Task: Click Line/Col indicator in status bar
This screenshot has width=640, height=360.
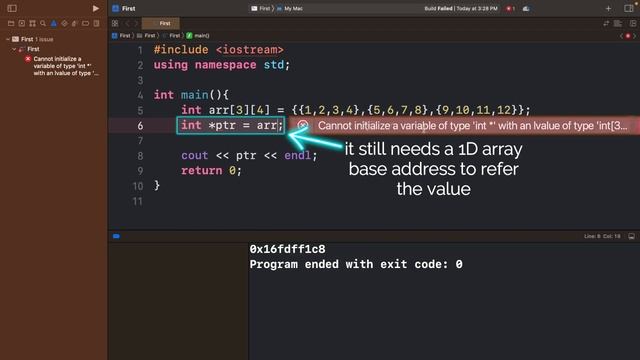Action: click(602, 236)
